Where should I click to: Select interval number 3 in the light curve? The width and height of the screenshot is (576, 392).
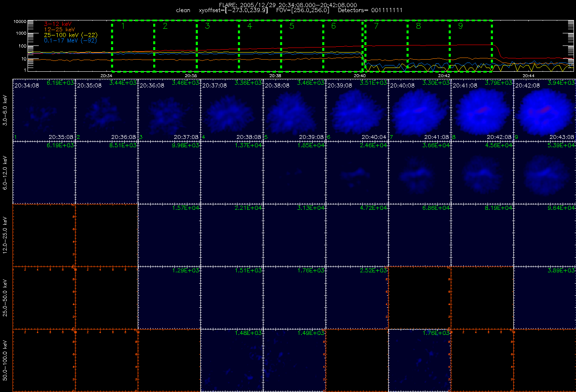pyautogui.click(x=207, y=26)
